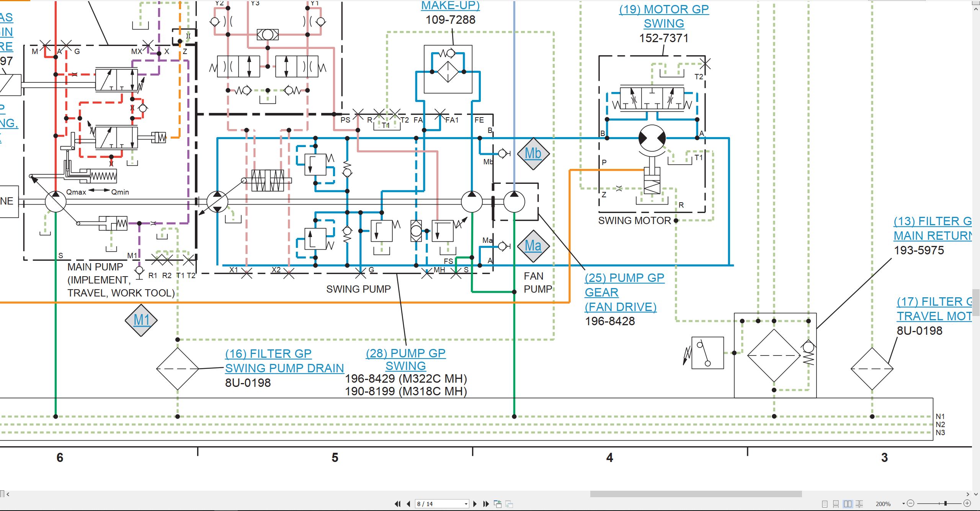Jump to the last page
Image resolution: width=980 pixels, height=511 pixels.
coord(486,504)
